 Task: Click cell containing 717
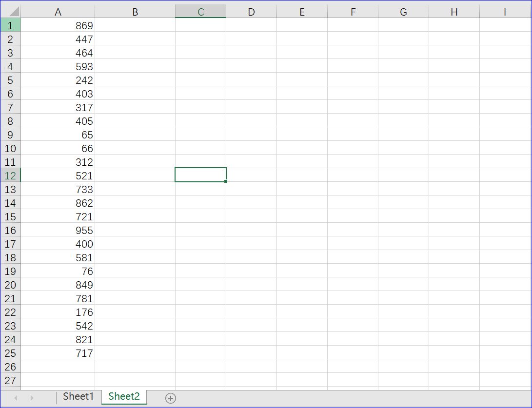[58, 353]
